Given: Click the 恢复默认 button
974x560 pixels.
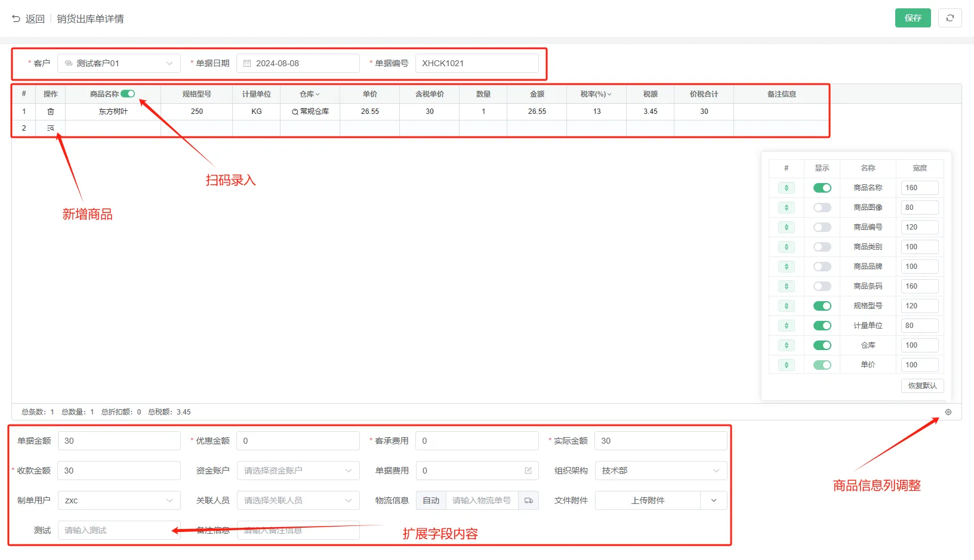Looking at the screenshot, I should click(x=922, y=386).
